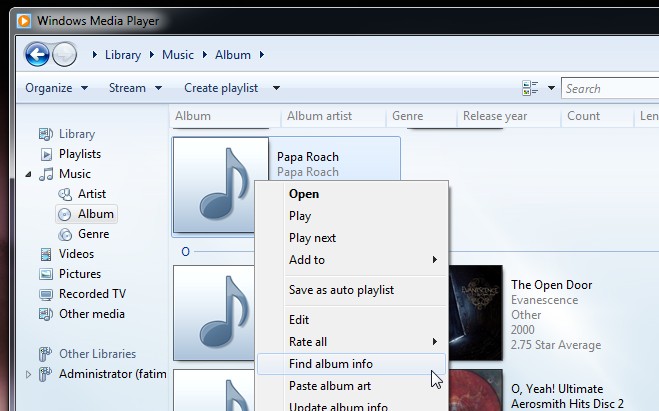Click the Album disc icon in sidebar

click(x=64, y=214)
